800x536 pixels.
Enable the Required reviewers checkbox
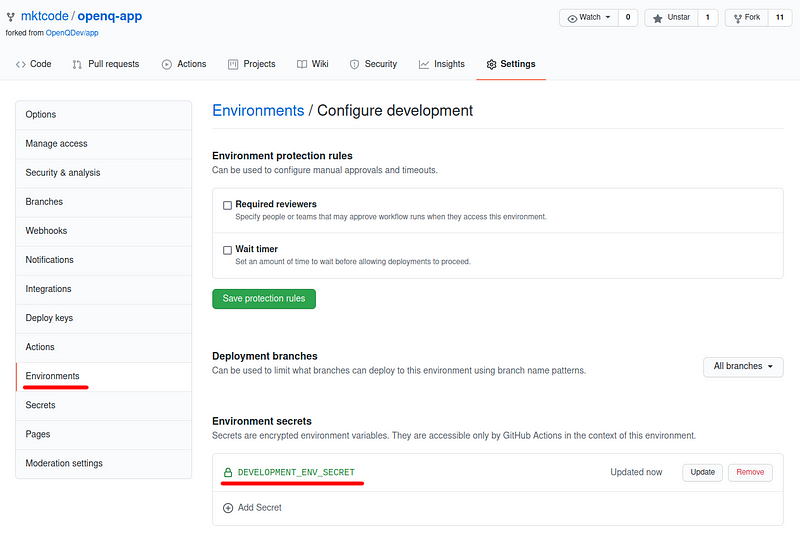point(228,205)
